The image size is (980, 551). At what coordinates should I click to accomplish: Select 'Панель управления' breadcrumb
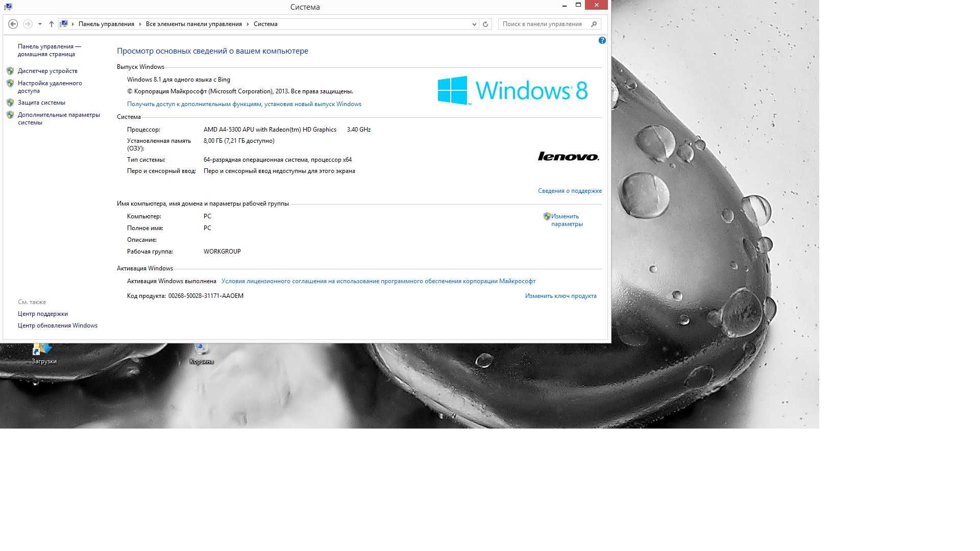106,24
